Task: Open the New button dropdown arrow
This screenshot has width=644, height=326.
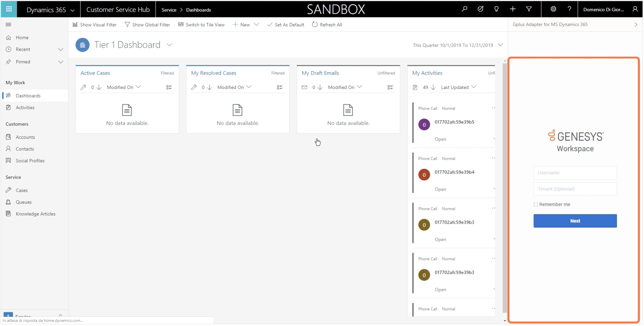Action: (256, 24)
